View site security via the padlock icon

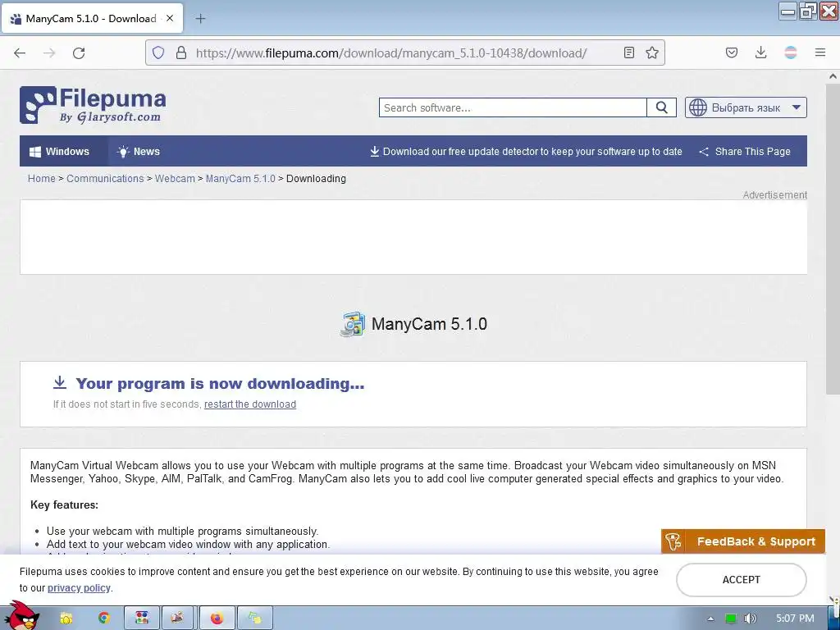[181, 52]
